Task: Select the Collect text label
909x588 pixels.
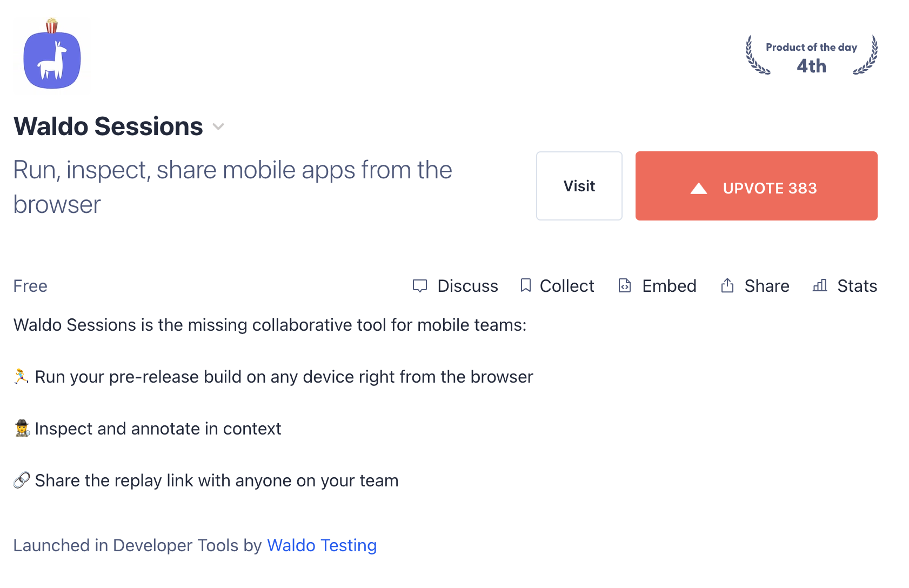Action: [x=567, y=286]
